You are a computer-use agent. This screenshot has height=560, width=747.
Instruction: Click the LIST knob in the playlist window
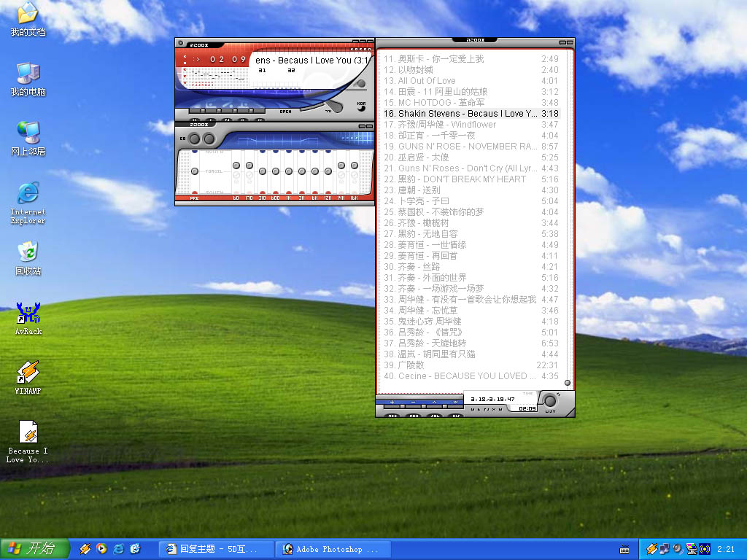[x=550, y=401]
